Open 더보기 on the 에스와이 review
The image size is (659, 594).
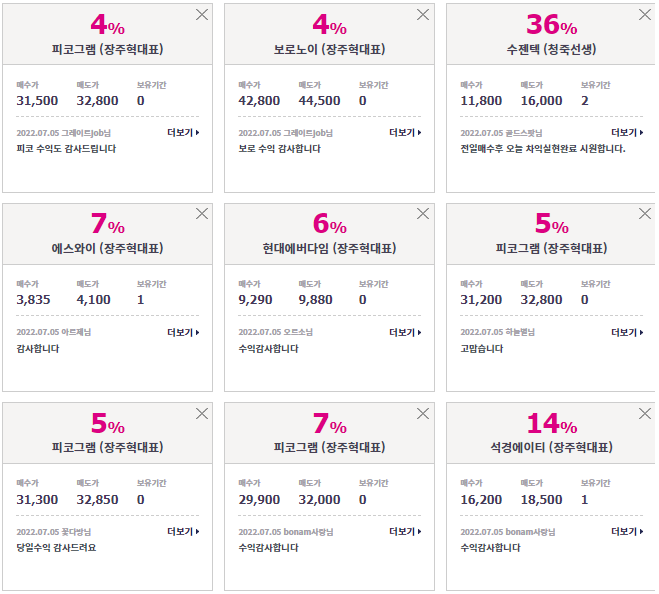point(183,333)
